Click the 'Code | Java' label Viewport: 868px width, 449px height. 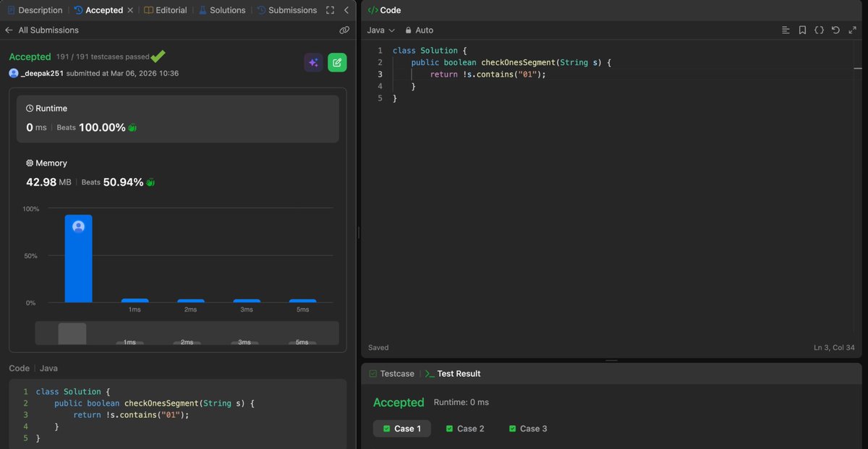click(x=33, y=368)
